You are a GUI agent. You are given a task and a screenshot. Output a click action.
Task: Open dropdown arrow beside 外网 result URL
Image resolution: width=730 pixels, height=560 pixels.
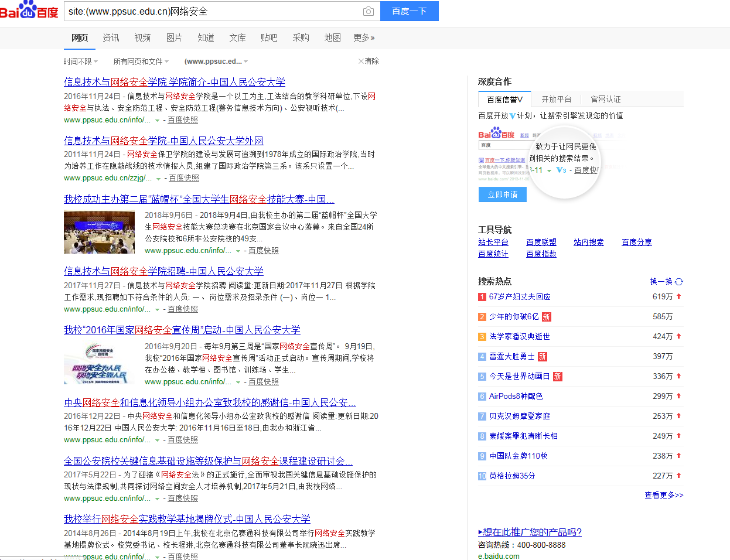158,179
